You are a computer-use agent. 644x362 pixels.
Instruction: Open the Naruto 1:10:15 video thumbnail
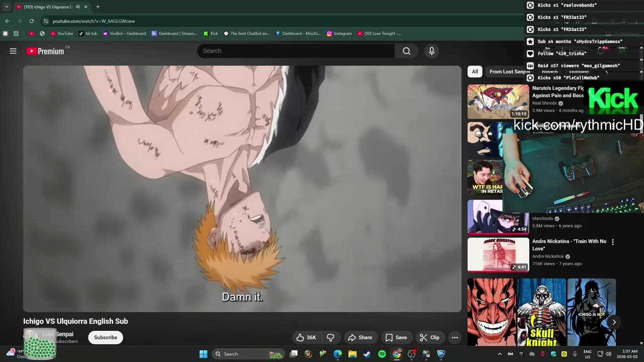point(498,102)
